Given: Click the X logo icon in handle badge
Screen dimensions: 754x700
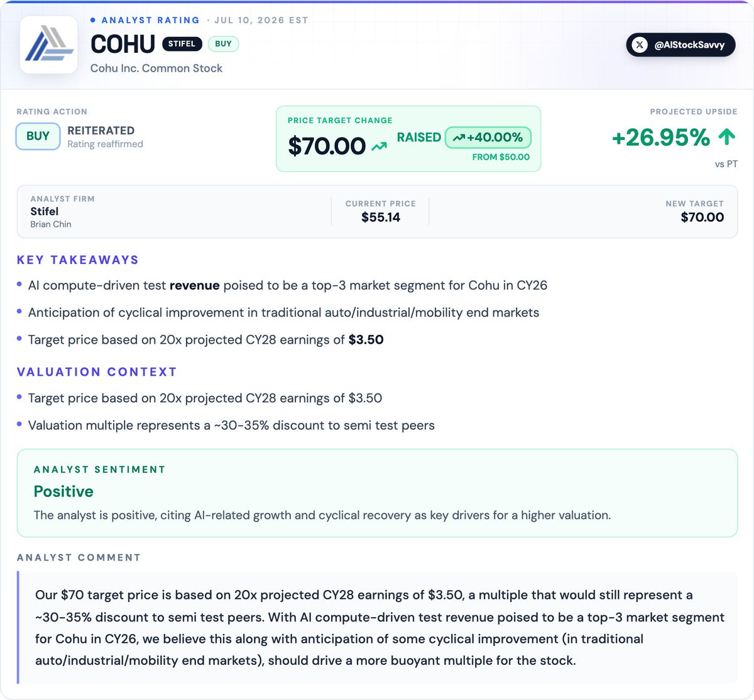Looking at the screenshot, I should pos(640,45).
